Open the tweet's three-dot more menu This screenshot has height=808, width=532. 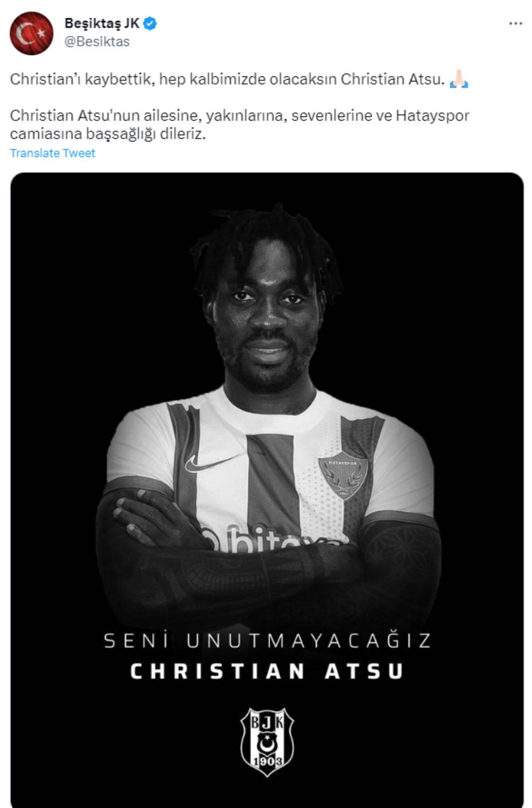515,24
